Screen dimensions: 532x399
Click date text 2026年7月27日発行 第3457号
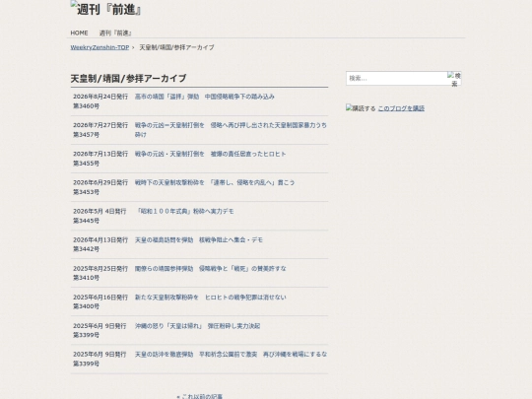(x=100, y=130)
